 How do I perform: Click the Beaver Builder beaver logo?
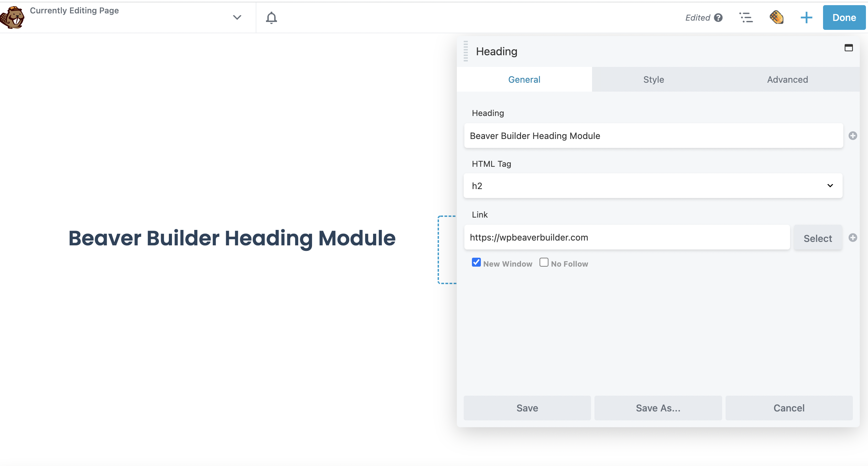pyautogui.click(x=12, y=17)
